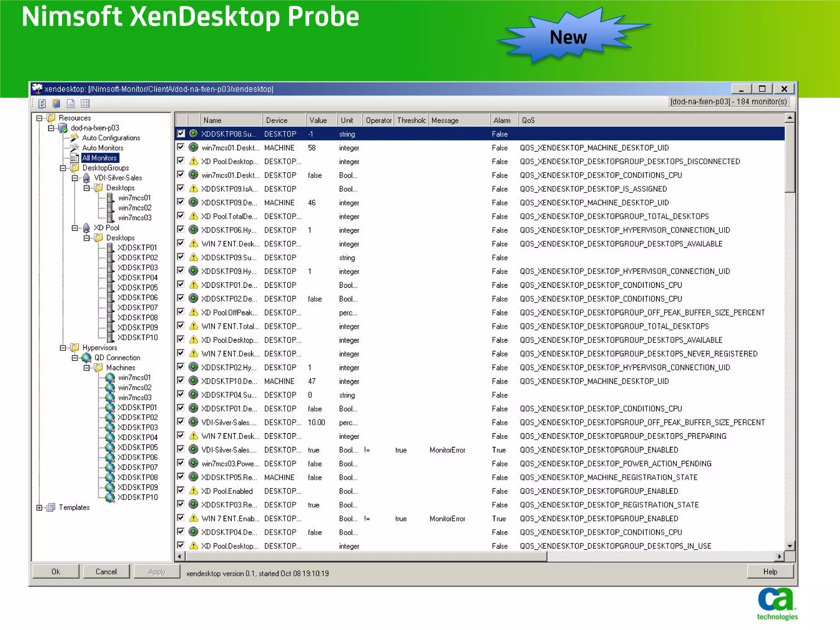This screenshot has width=840, height=630.
Task: Click the Auto Configurations wrench icon
Action: tap(75, 138)
